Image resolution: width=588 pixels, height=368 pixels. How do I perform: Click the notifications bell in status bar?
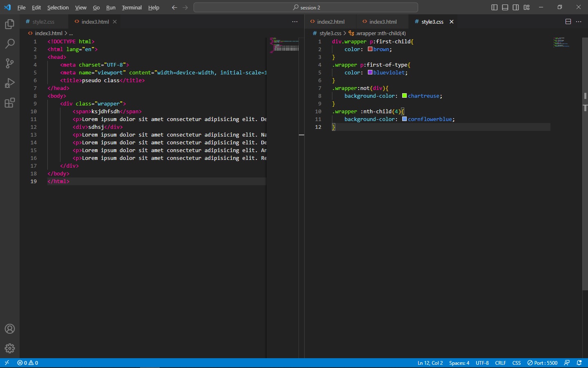[579, 363]
